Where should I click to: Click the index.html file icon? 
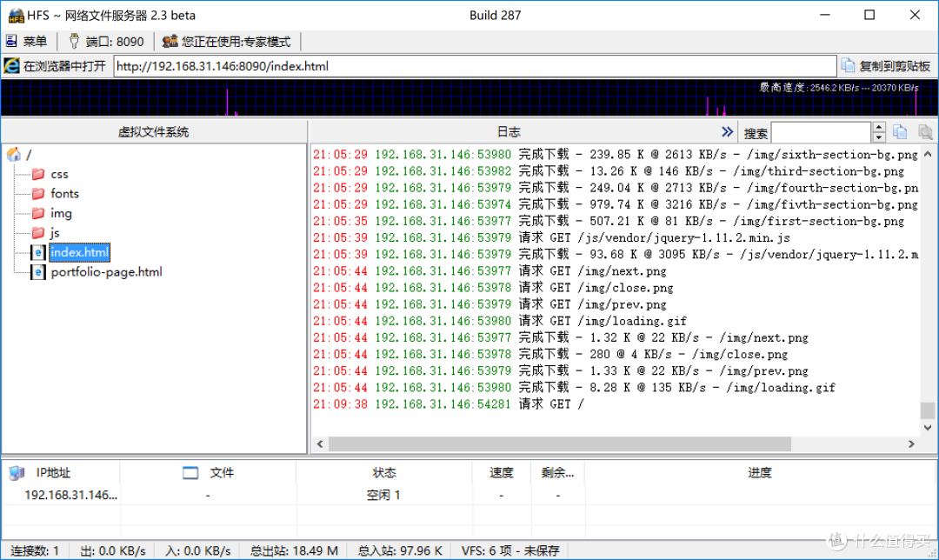point(38,252)
